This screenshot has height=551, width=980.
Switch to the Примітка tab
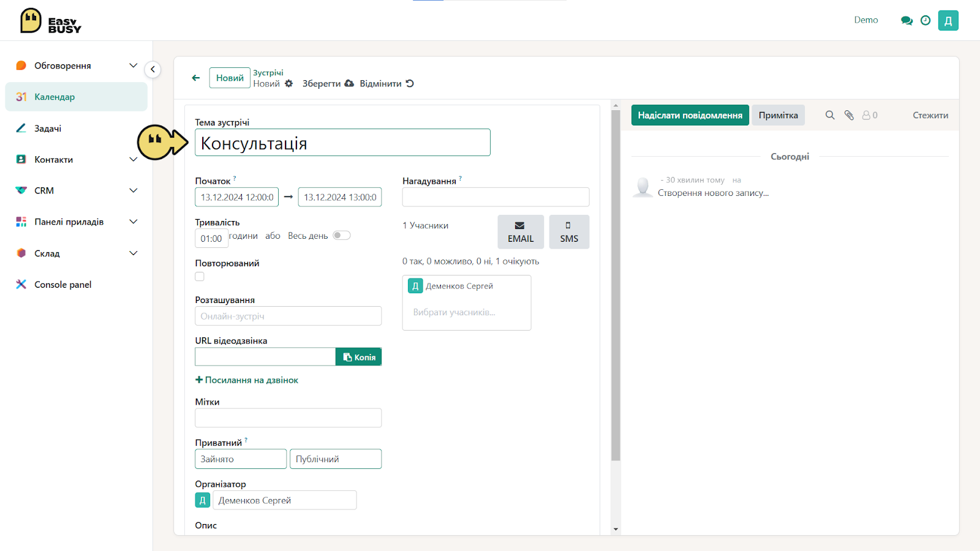pos(778,115)
